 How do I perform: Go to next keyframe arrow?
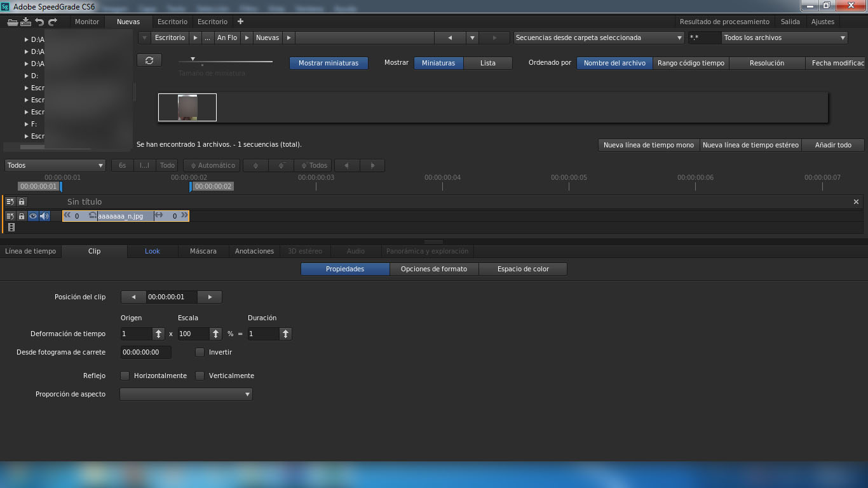372,165
